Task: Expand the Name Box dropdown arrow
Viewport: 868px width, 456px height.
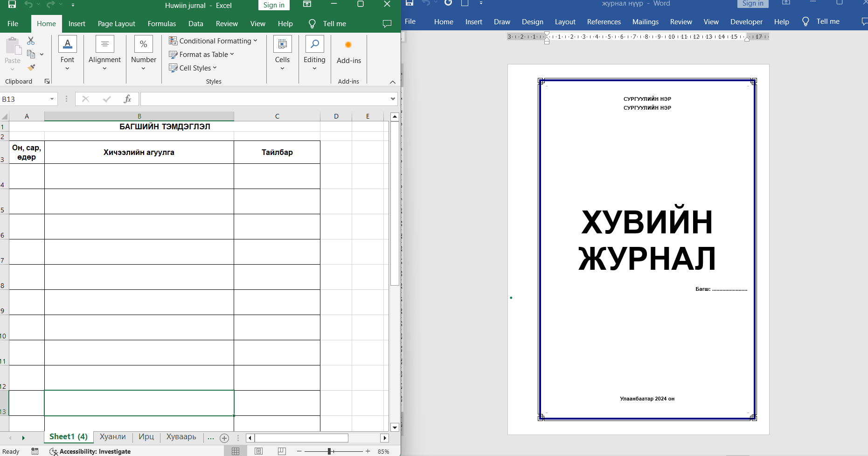Action: pyautogui.click(x=52, y=99)
